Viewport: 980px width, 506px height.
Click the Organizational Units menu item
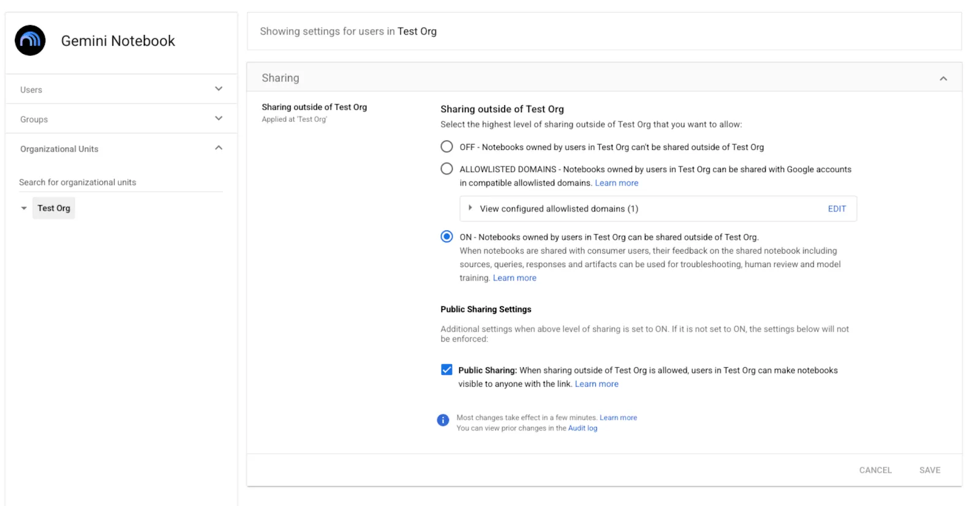[121, 148]
